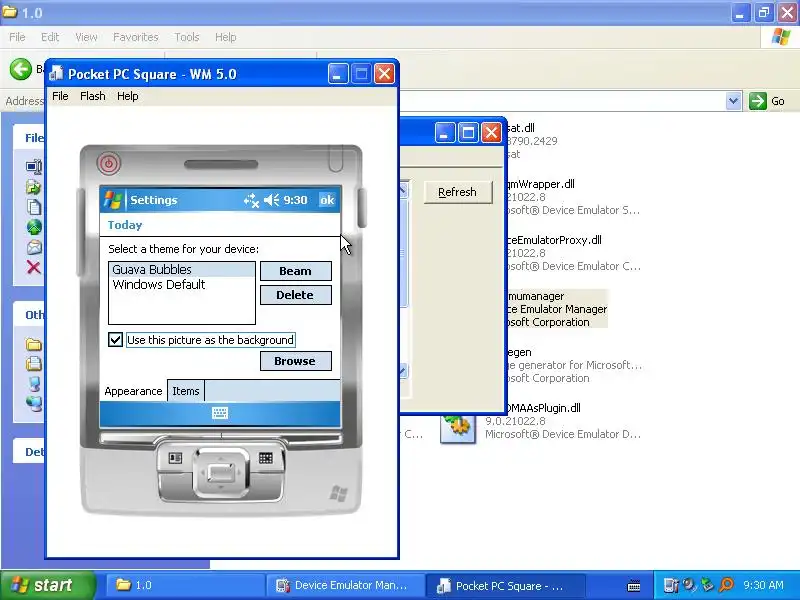The width and height of the screenshot is (800, 600).
Task: Click the Go button in Explorer
Action: pyautogui.click(x=767, y=101)
